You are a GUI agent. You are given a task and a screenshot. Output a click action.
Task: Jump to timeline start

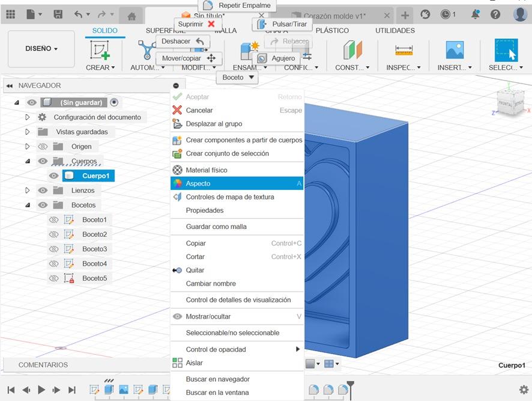click(x=11, y=390)
